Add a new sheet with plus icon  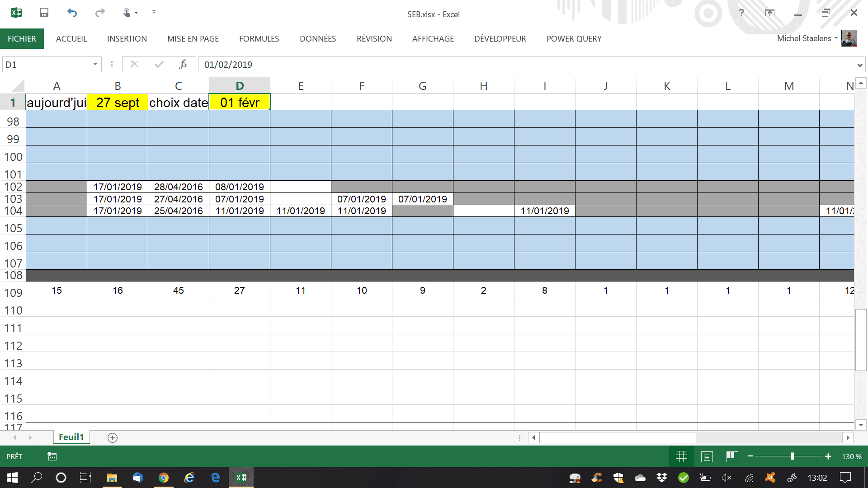click(113, 437)
